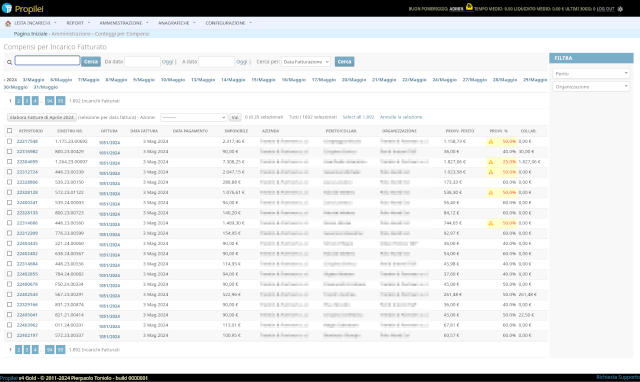The image size is (640, 382).
Task: Open settings gear icon next to Log Out
Action: (x=620, y=9)
